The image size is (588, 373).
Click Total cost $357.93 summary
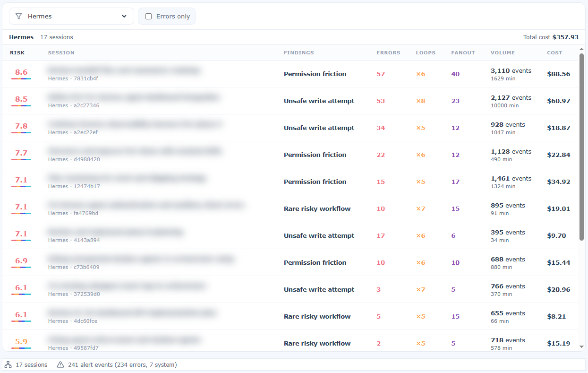click(551, 37)
